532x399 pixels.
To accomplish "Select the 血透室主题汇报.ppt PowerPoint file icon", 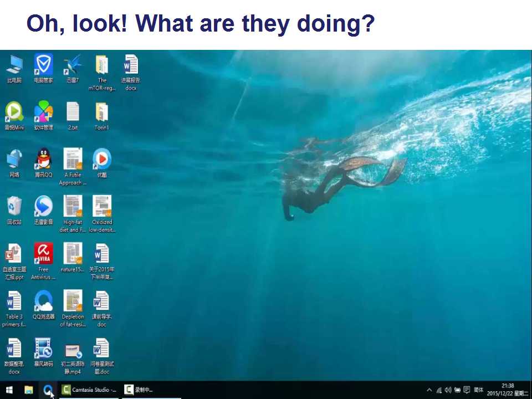I will coord(13,253).
